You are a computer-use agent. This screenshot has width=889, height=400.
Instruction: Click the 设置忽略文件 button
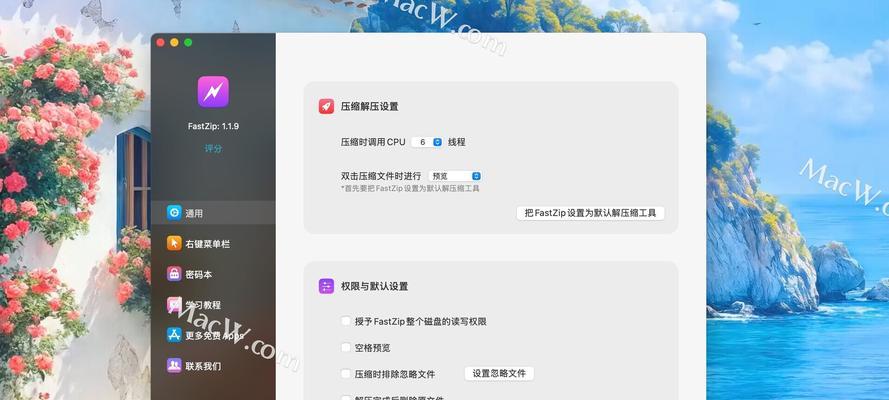[499, 373]
